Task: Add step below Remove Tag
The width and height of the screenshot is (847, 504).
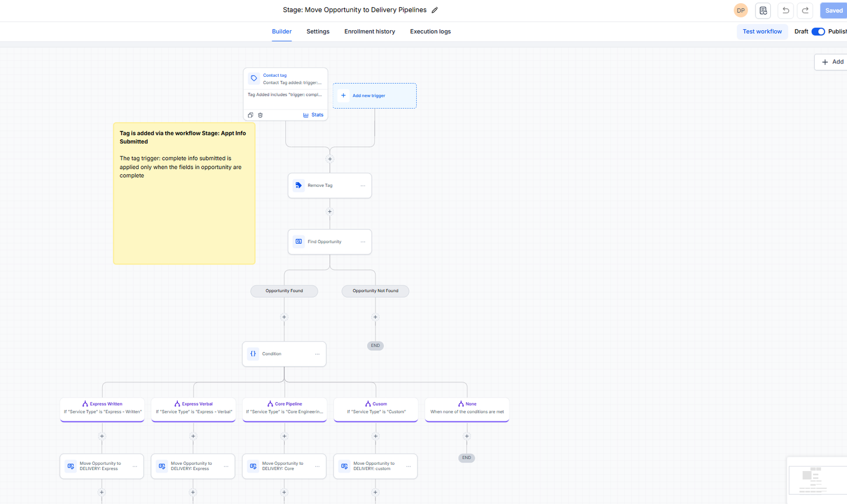Action: [x=330, y=212]
